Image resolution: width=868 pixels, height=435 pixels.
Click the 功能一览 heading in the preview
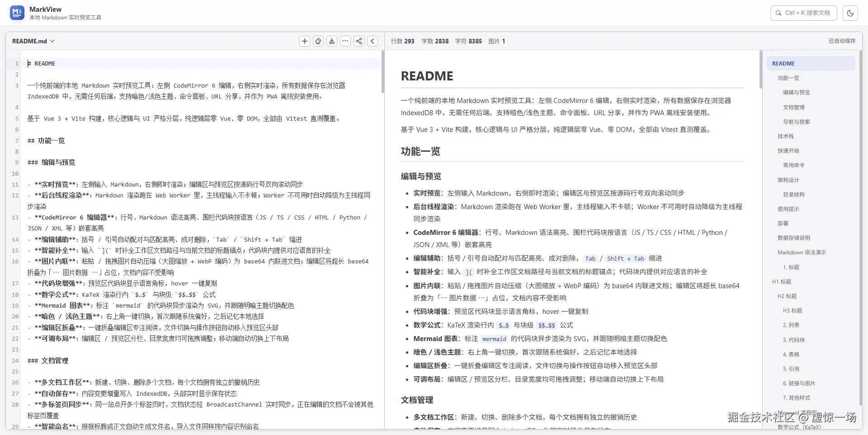[x=420, y=151]
